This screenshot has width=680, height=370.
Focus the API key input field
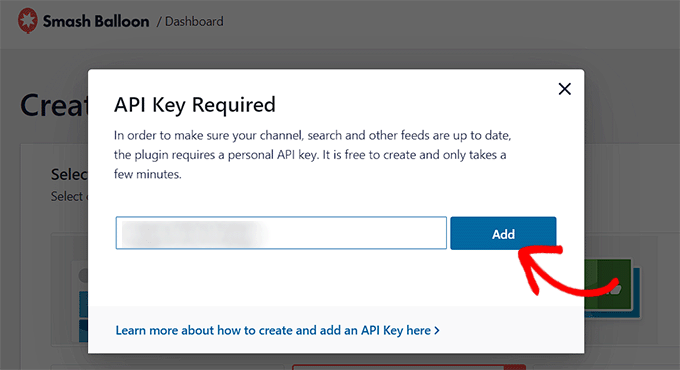281,233
